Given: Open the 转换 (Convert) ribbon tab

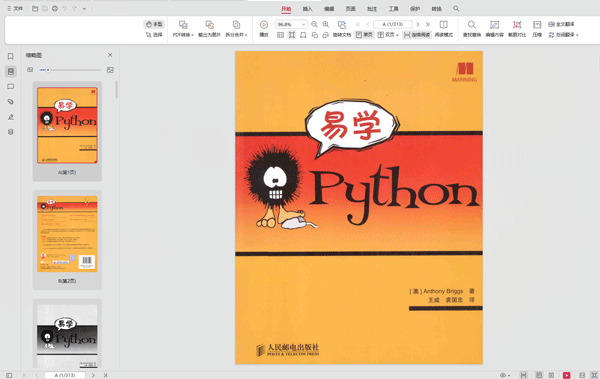Looking at the screenshot, I should (x=436, y=9).
